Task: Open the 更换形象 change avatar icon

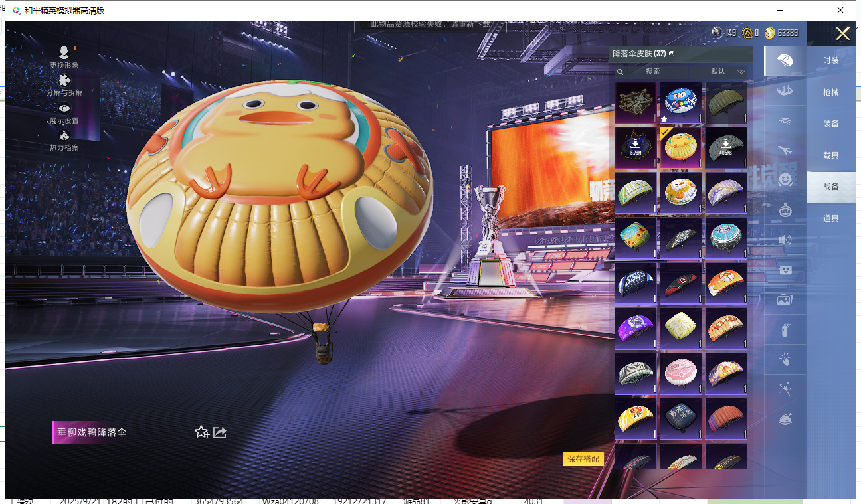Action: click(64, 54)
